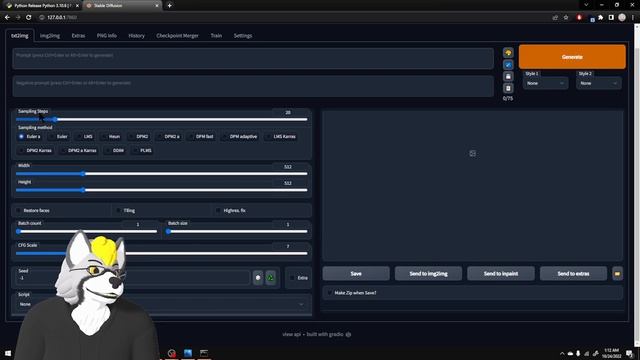The image size is (640, 360).
Task: Click the Send to img2img button
Action: pyautogui.click(x=428, y=273)
